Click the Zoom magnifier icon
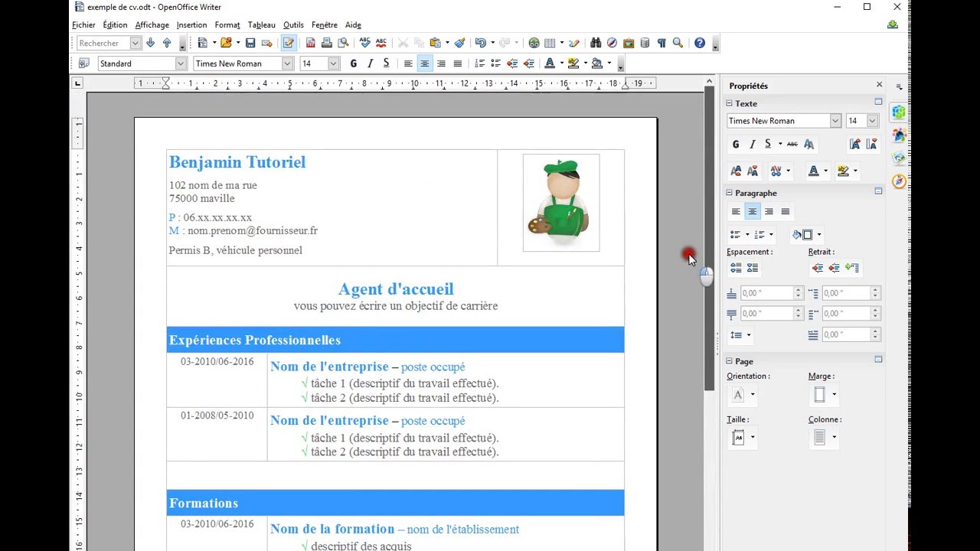980x551 pixels. [x=678, y=43]
